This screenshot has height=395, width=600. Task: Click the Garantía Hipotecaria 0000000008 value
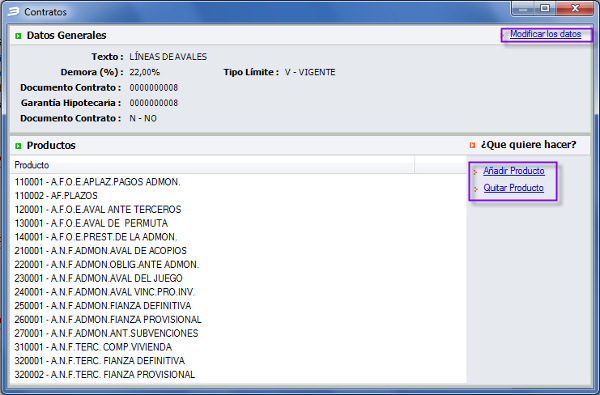[154, 103]
